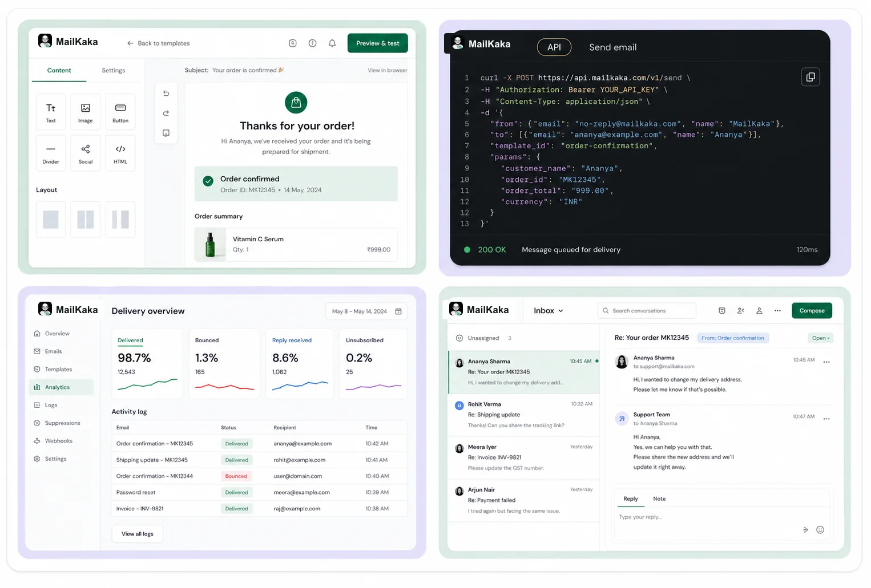Click the assign-agent icon in the Inbox toolbar

(x=741, y=311)
